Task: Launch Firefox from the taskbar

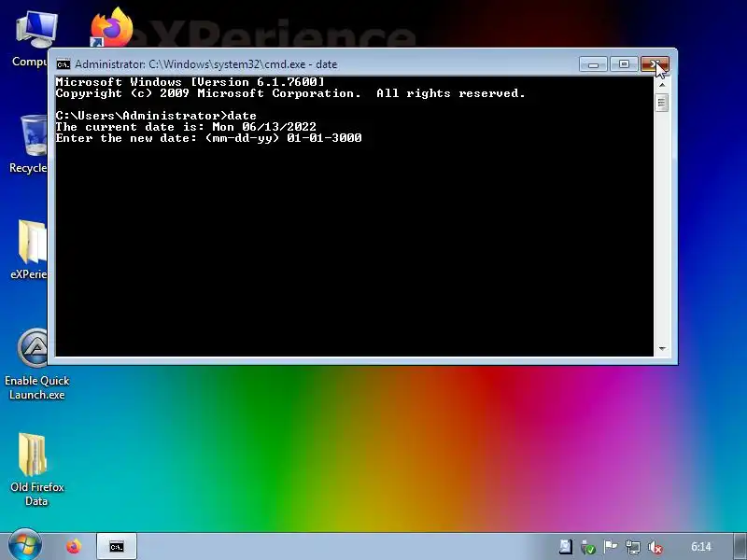Action: pos(74,546)
